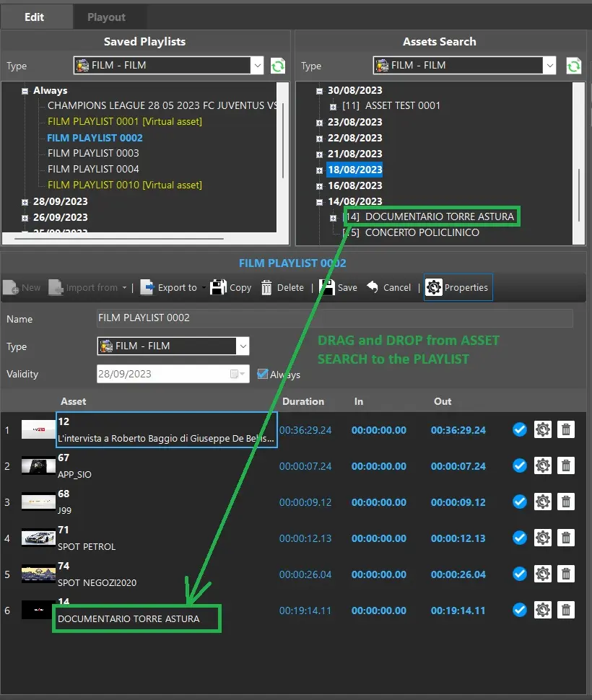Click Save playlist disk icon
The width and height of the screenshot is (592, 700).
(327, 287)
